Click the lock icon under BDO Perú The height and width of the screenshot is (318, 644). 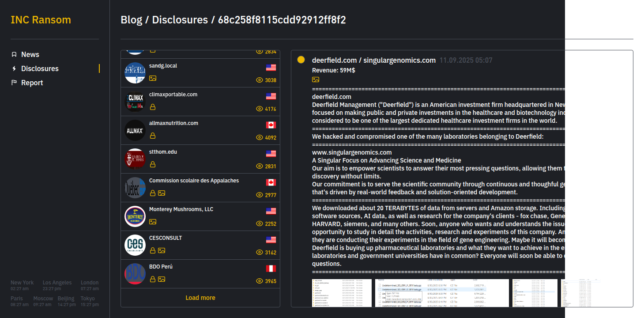click(153, 279)
